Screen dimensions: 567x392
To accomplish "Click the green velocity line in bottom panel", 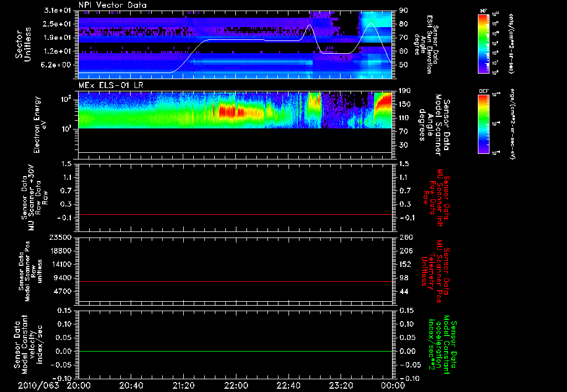I will (235, 351).
